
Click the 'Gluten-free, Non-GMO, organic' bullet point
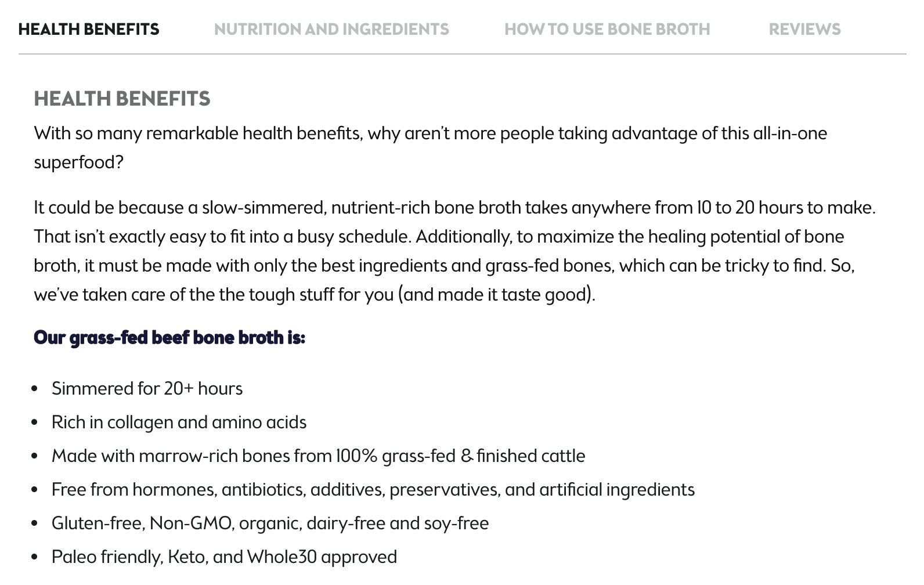coord(270,523)
